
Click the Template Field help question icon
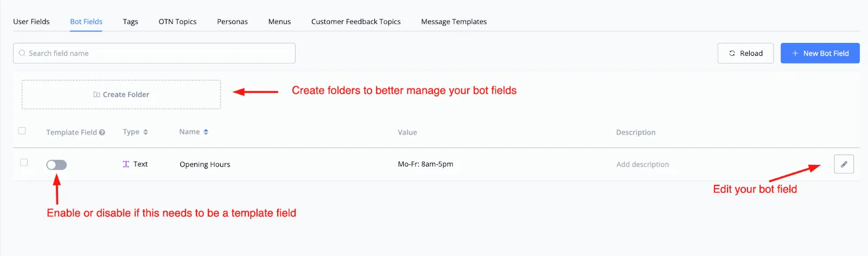[102, 132]
